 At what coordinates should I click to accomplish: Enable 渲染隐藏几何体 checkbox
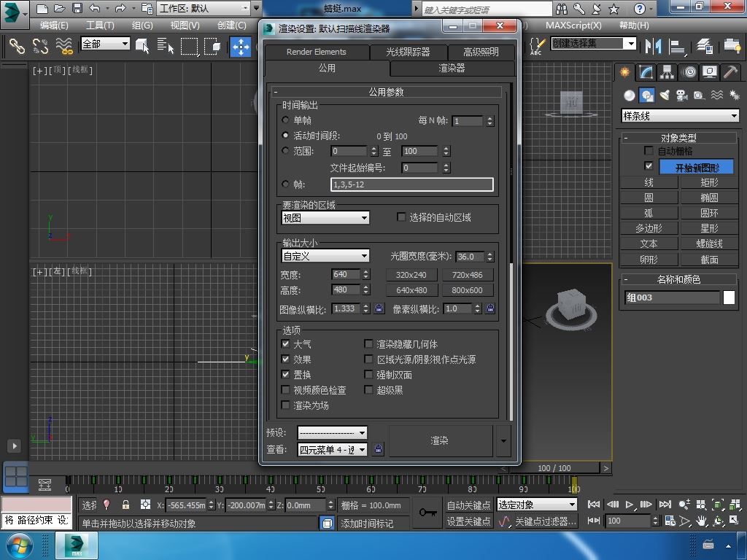368,344
